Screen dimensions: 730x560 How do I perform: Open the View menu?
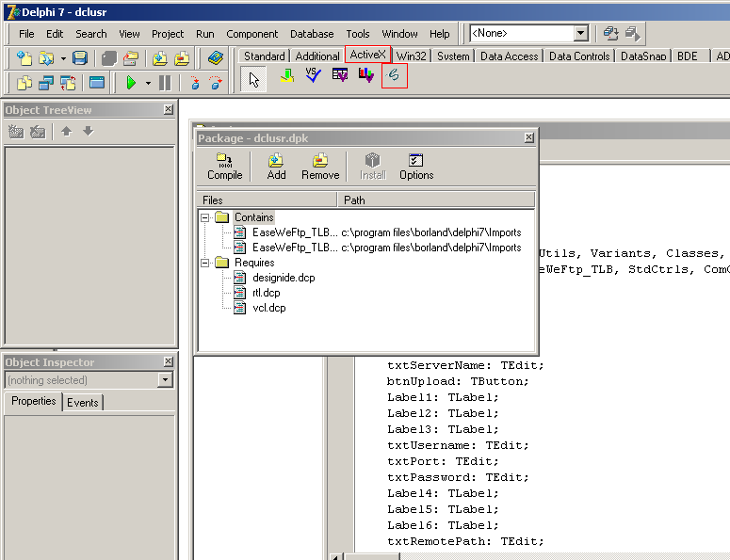click(129, 34)
